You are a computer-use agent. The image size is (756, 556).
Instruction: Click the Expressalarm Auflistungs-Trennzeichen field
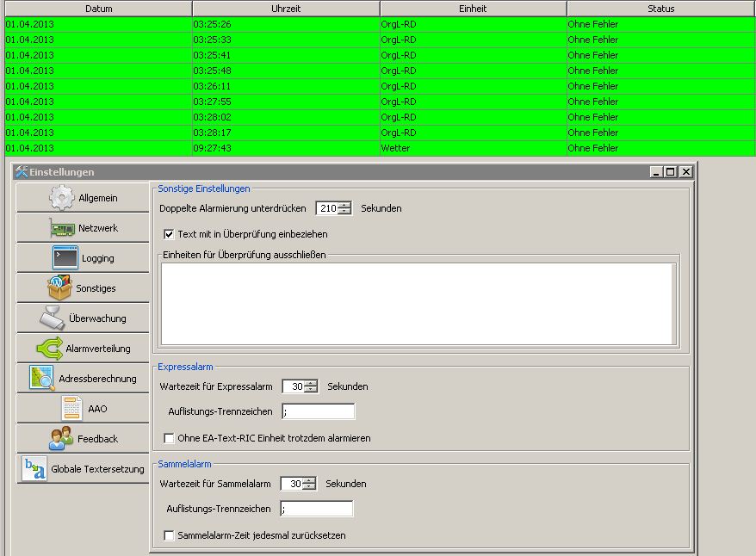point(317,411)
